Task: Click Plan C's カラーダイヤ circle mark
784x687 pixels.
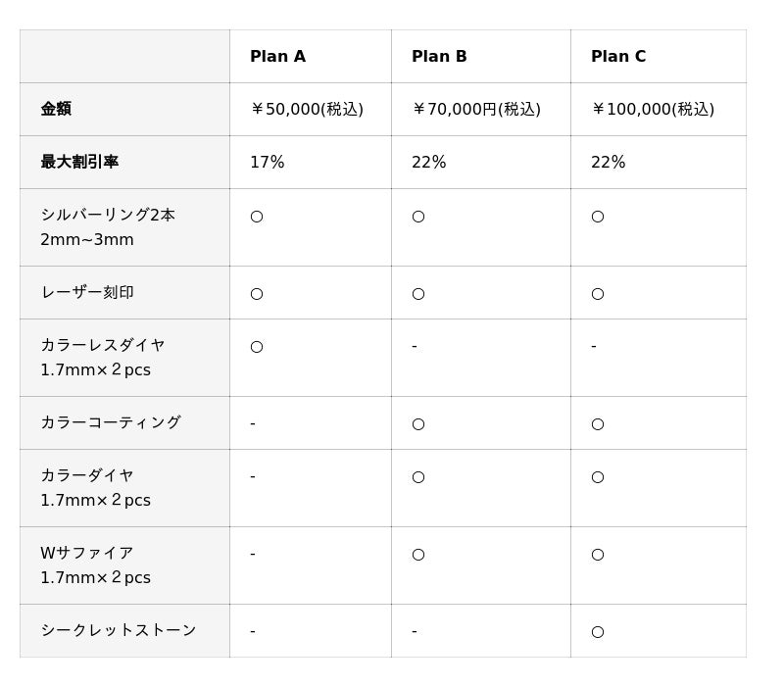Action: (598, 477)
